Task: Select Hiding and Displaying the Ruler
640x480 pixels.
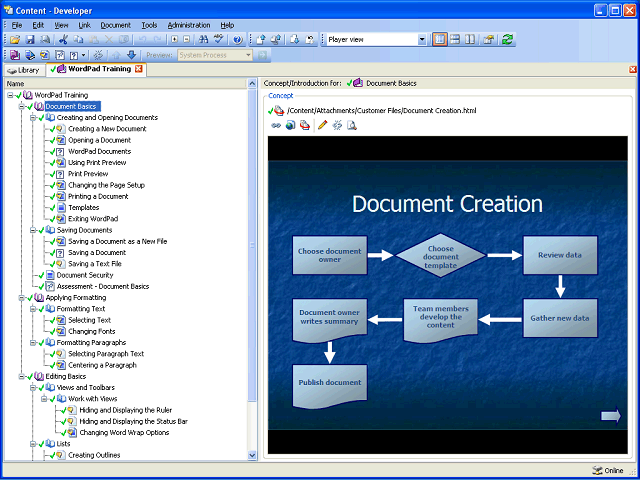Action: click(126, 410)
